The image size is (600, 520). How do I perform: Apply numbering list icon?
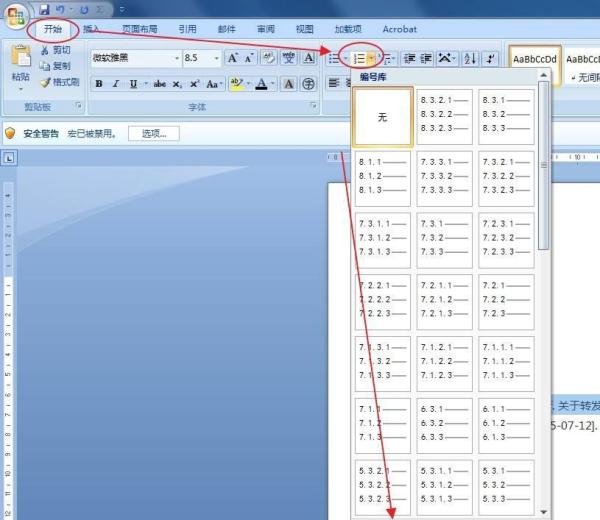pos(359,58)
